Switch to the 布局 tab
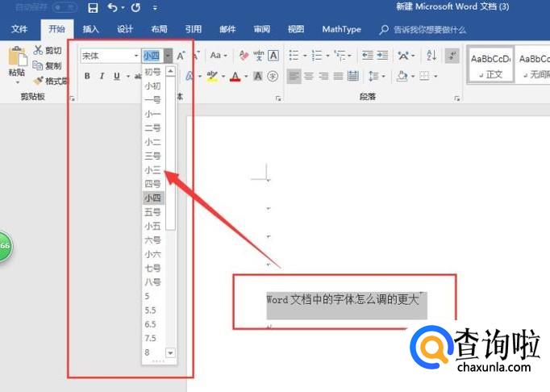The width and height of the screenshot is (550, 392). [159, 29]
